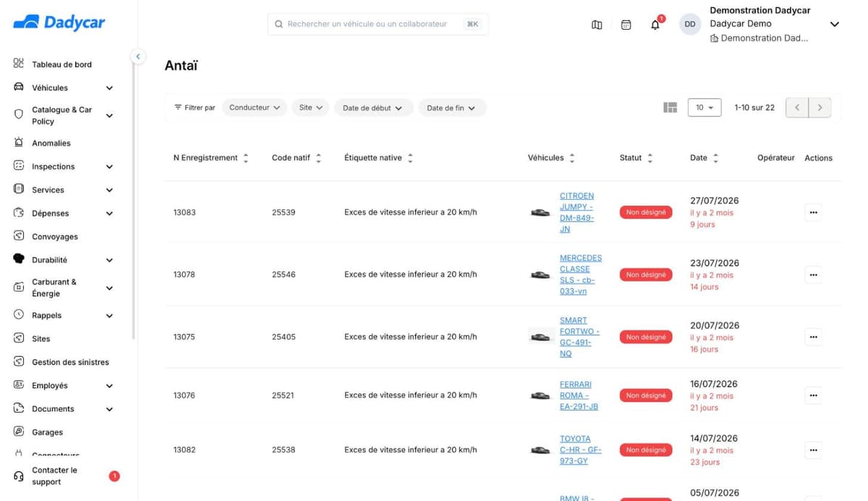Viewport: 868px width, 501px height.
Task: Open the Date de début filter
Action: [x=373, y=108]
